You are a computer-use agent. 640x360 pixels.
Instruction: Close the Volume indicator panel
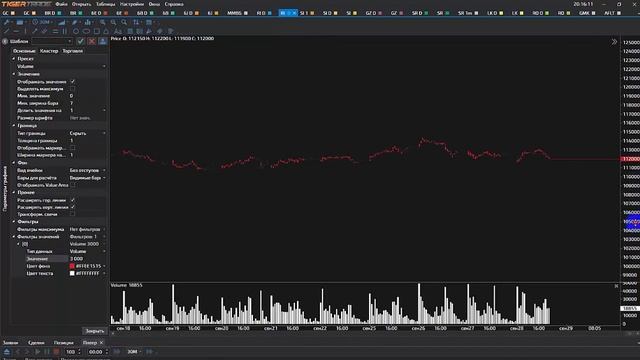point(616,286)
